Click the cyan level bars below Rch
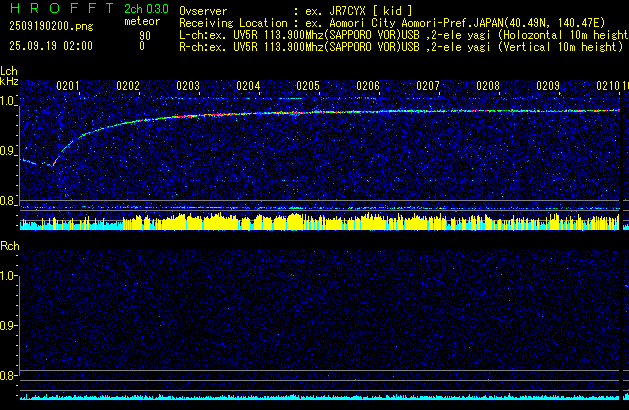 [300, 397]
